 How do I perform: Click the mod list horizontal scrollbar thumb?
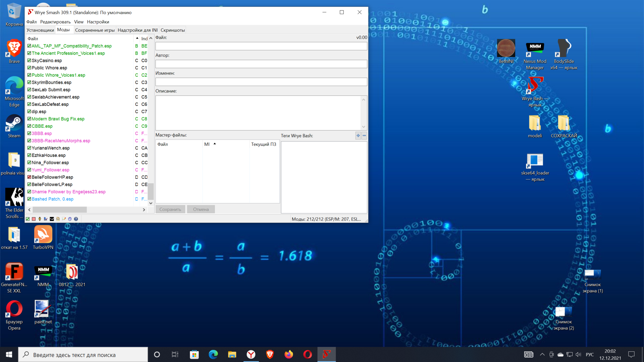[x=60, y=210]
